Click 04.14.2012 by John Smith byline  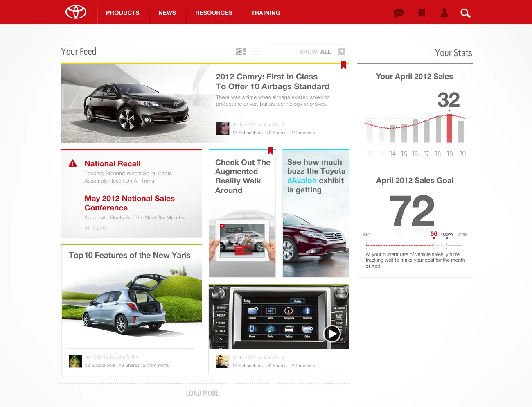click(x=259, y=357)
